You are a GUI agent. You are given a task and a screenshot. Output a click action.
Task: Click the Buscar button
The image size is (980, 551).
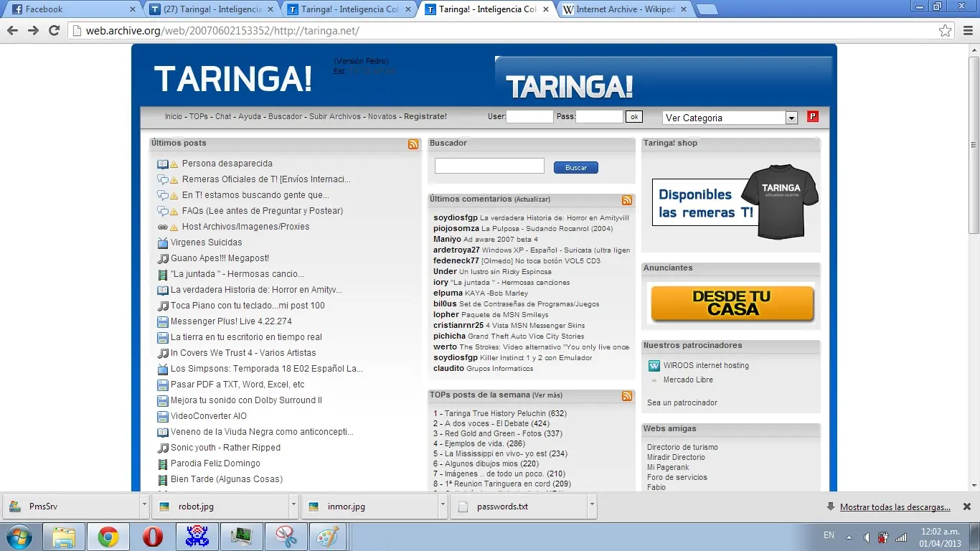(576, 167)
